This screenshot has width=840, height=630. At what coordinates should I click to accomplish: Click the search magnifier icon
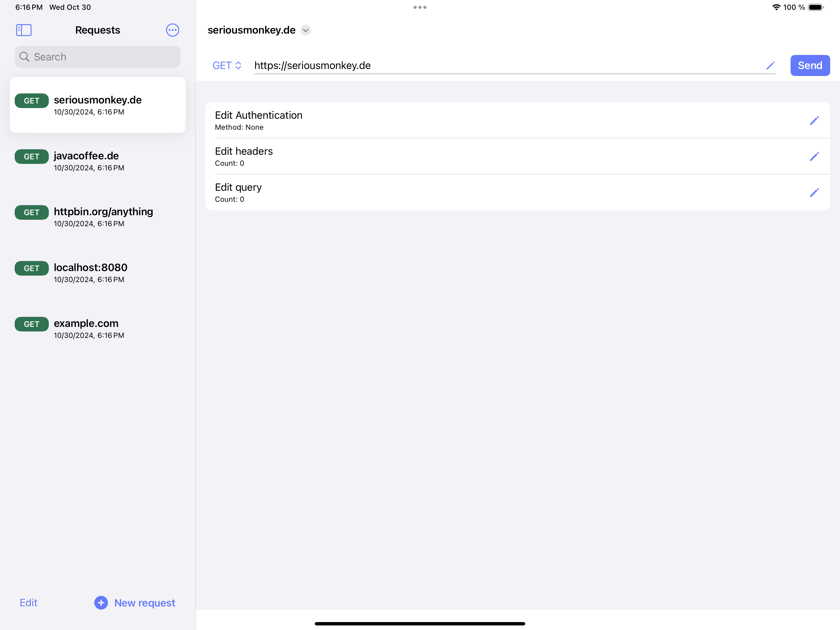coord(24,57)
